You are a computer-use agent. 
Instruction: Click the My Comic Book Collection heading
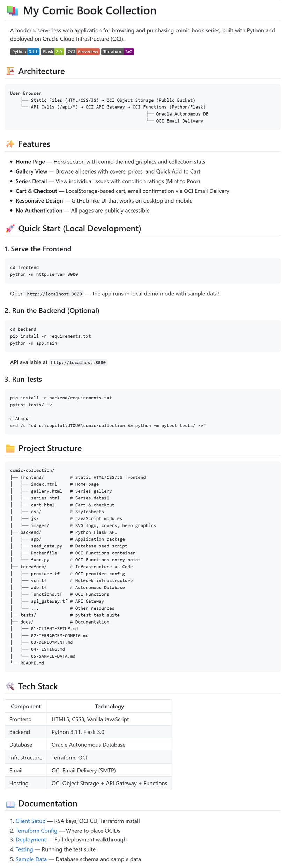[x=90, y=11]
